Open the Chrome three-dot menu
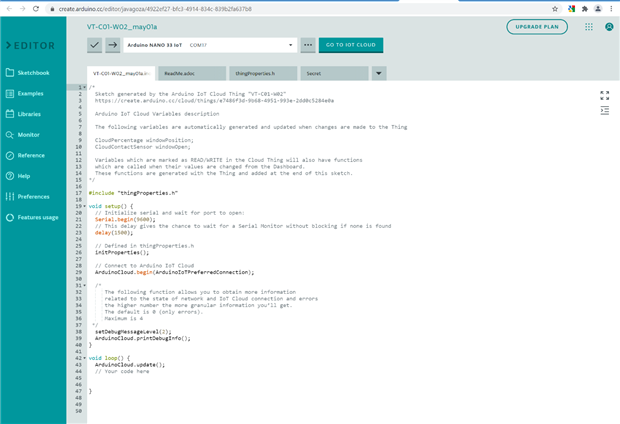Image resolution: width=620 pixels, height=424 pixels. pos(611,9)
